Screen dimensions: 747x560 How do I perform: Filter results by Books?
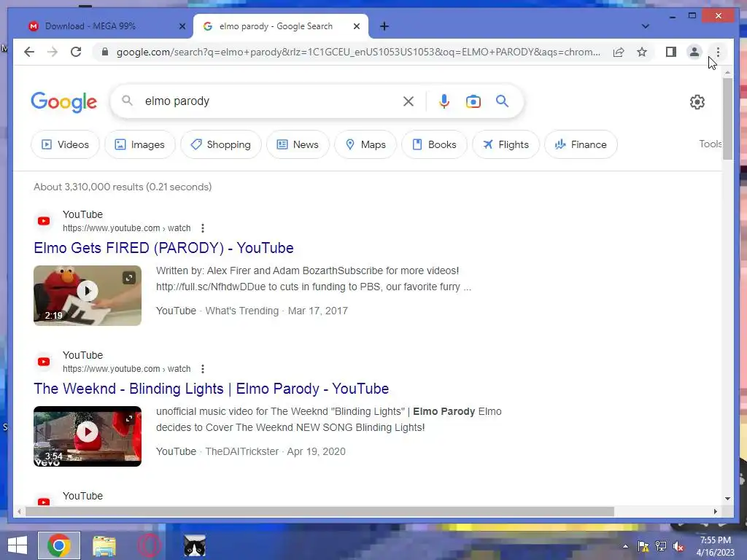point(434,144)
